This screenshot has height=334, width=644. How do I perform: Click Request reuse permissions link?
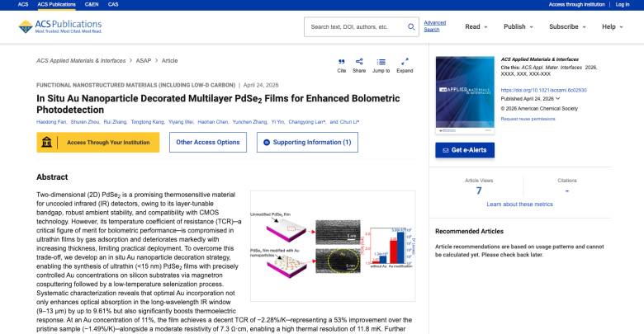(528, 119)
